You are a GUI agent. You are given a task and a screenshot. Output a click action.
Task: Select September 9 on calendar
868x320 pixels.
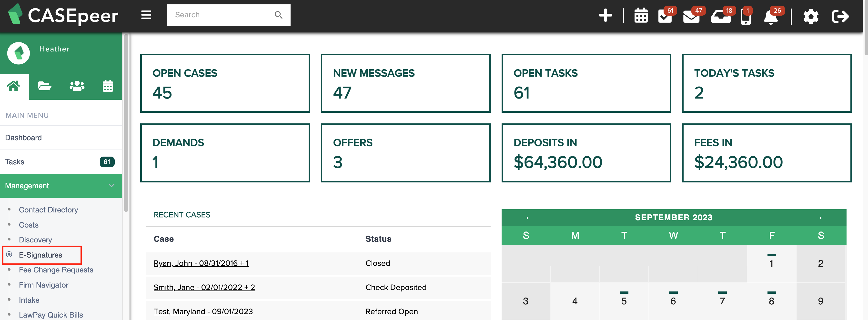(821, 301)
